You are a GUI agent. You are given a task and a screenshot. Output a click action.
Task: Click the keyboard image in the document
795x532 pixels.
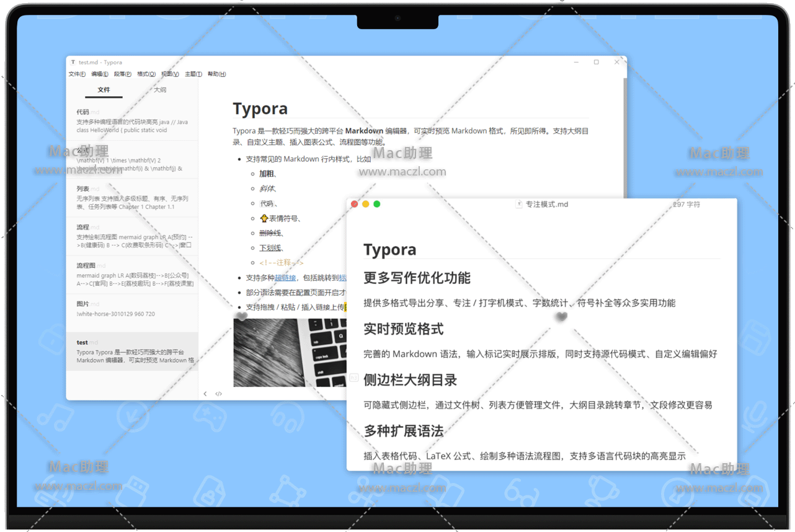290,352
